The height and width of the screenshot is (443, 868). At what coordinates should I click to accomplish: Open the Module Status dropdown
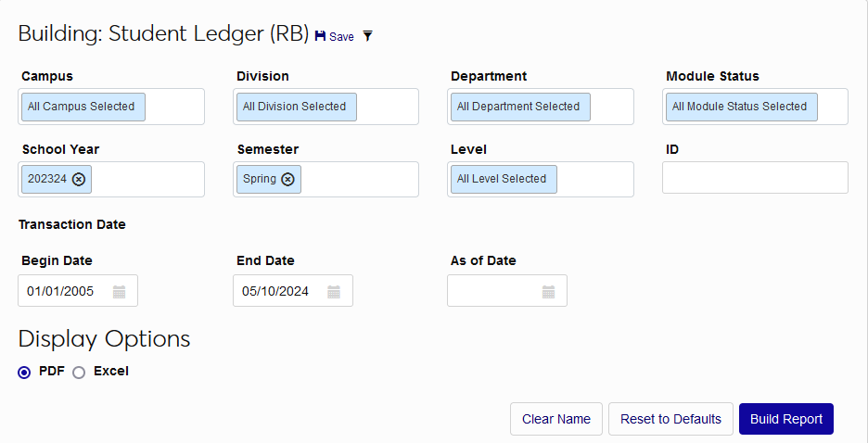(755, 107)
